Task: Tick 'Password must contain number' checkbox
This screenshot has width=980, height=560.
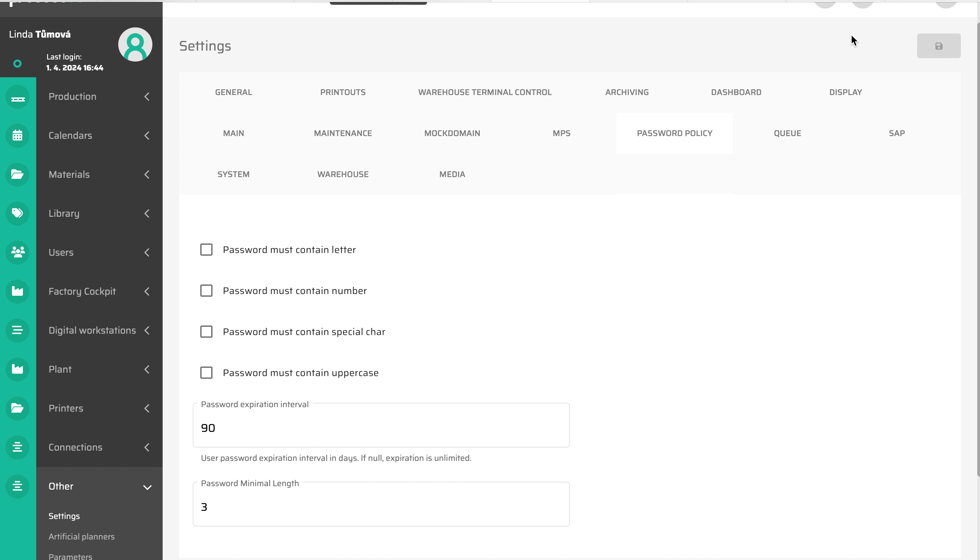Action: tap(206, 291)
